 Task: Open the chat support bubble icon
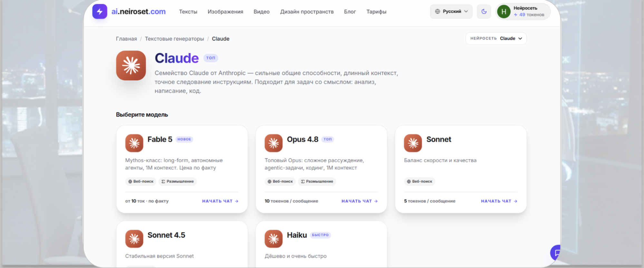[x=555, y=253]
